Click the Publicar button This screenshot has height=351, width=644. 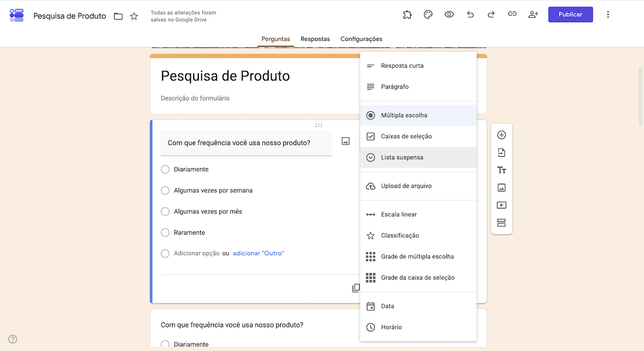coord(571,15)
